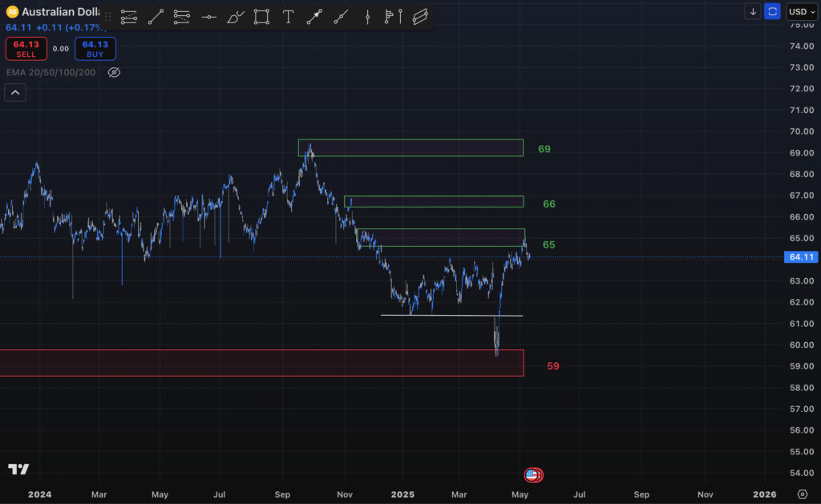This screenshot has width=821, height=504.
Task: Open the USD currency dropdown
Action: (x=803, y=12)
